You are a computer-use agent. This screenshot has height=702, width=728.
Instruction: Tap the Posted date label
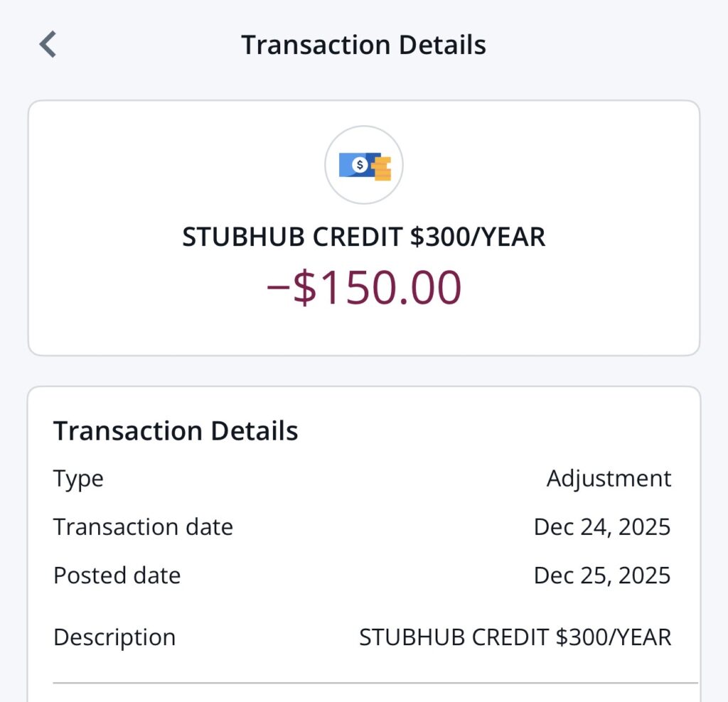[x=117, y=575]
